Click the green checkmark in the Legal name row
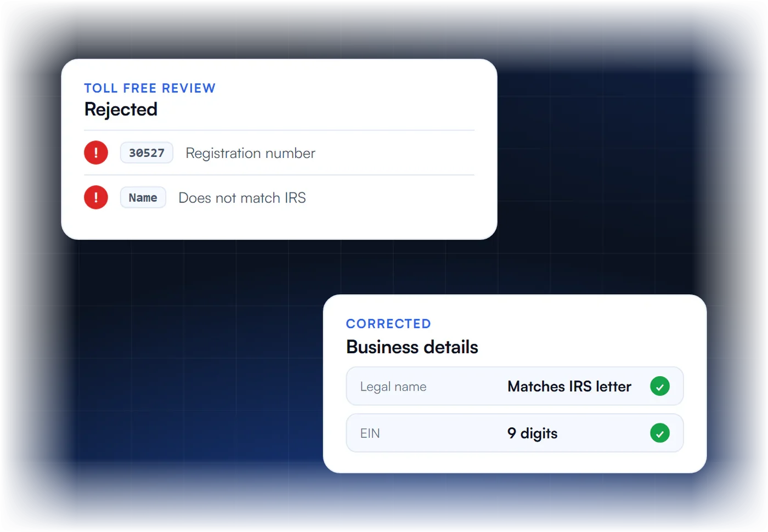Image resolution: width=768 pixels, height=532 pixels. click(660, 386)
